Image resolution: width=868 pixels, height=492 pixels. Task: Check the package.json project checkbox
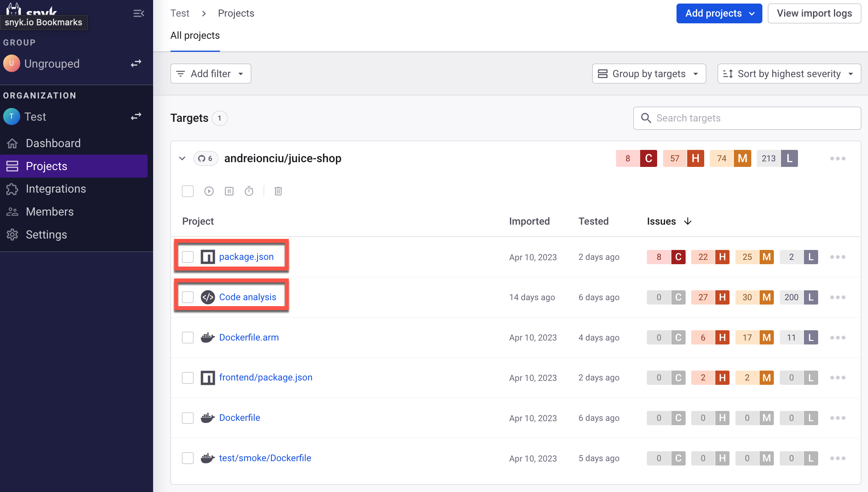tap(188, 257)
